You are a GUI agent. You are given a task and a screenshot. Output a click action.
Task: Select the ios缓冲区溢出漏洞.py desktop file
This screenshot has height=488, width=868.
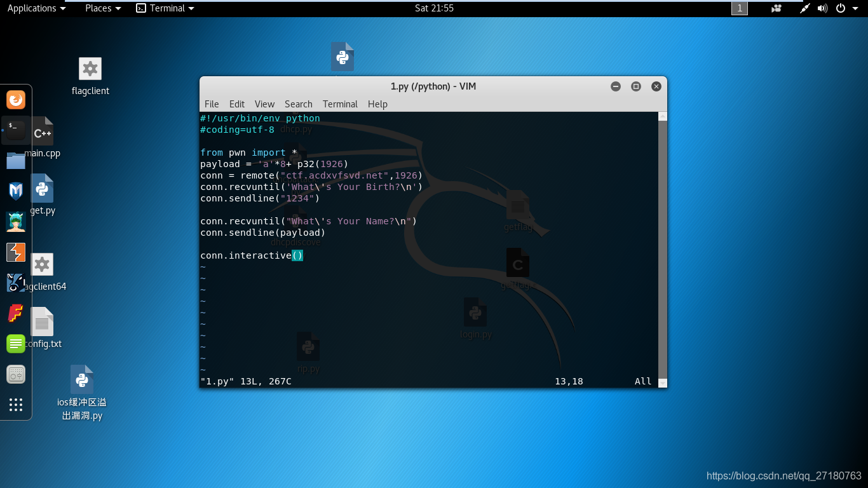click(x=82, y=393)
